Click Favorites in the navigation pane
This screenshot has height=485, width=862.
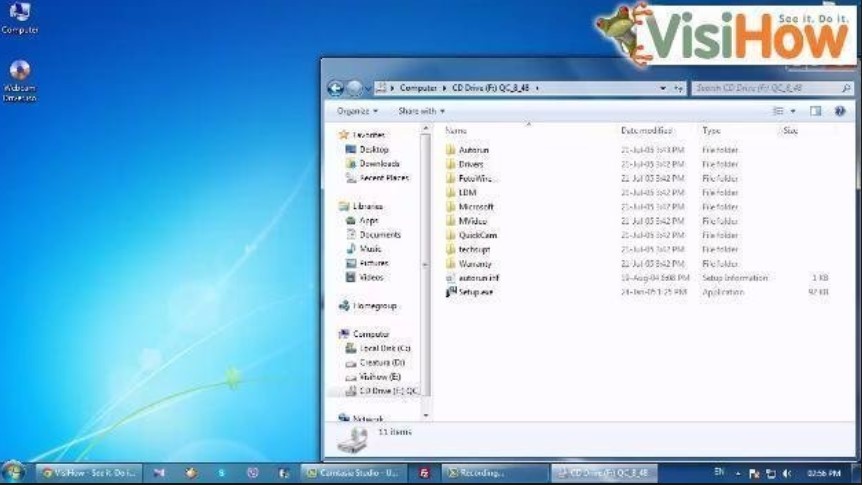point(363,135)
